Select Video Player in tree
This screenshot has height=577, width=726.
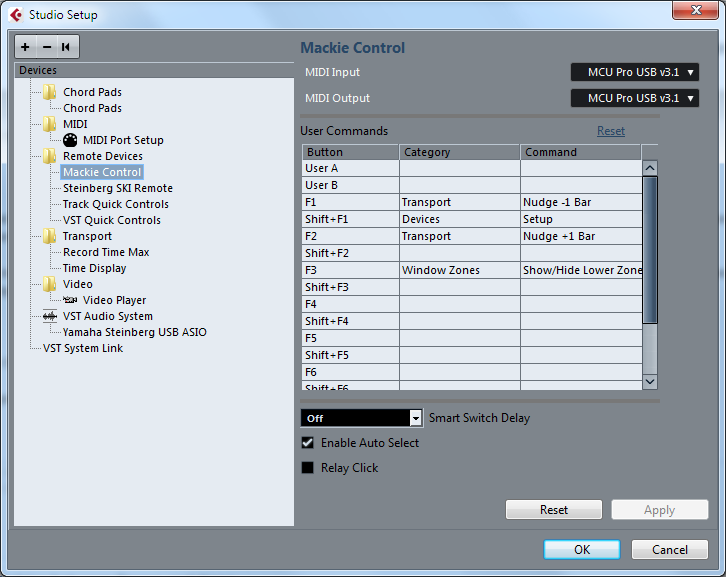[x=114, y=300]
